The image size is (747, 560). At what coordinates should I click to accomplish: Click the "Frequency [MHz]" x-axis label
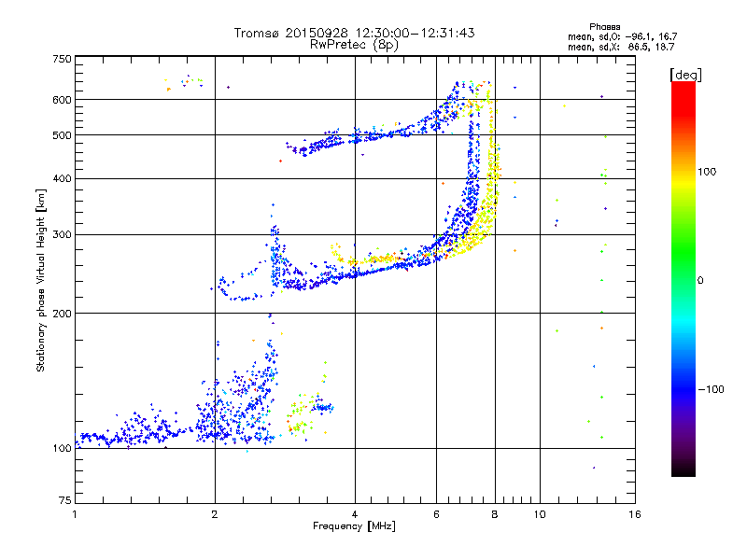354,526
